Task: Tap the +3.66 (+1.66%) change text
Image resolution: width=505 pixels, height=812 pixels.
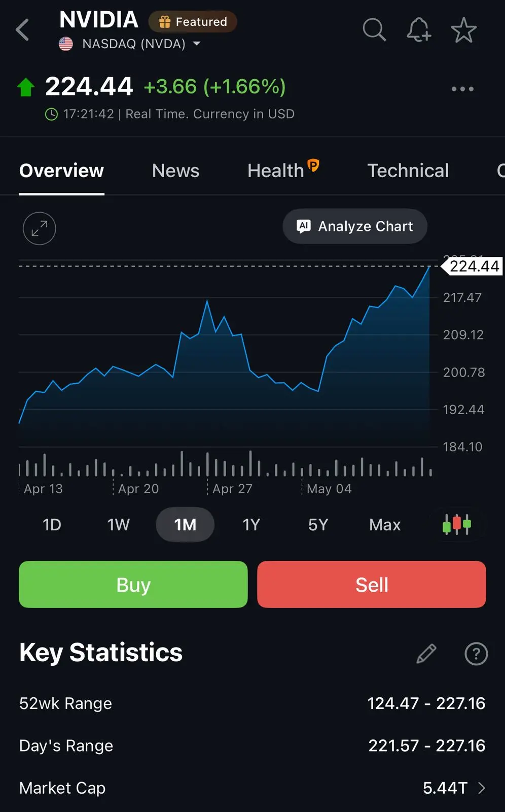Action: click(215, 87)
